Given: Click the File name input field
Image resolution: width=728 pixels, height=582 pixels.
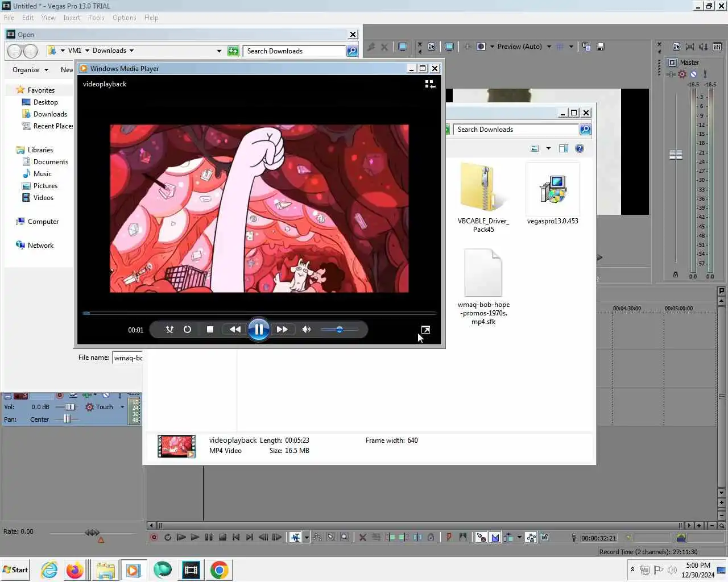Looking at the screenshot, I should (127, 357).
